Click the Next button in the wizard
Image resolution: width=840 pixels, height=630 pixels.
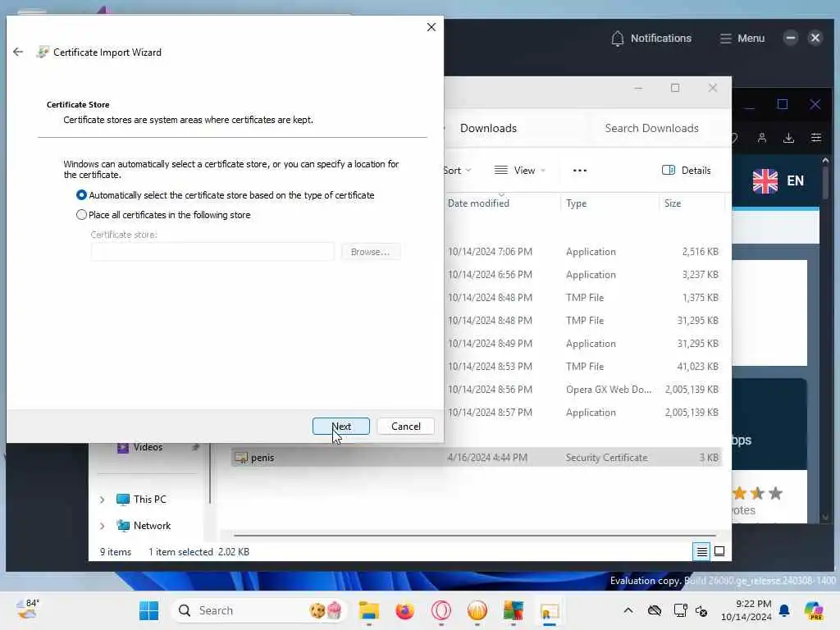pos(341,427)
